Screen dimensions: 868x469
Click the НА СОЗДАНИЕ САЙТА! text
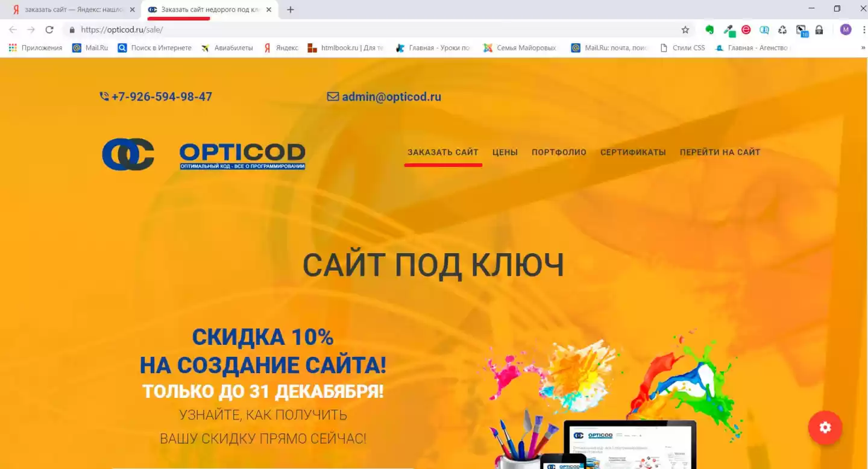[263, 365]
